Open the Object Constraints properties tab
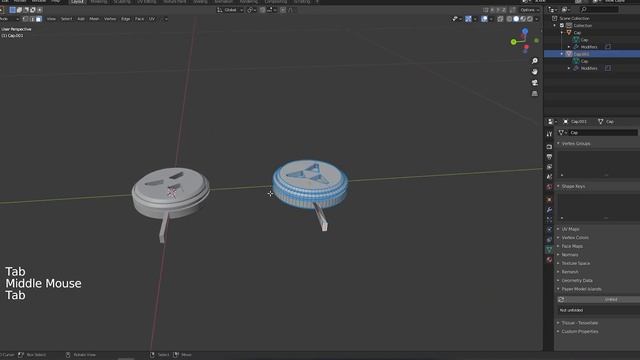This screenshot has height=360, width=640. tap(549, 240)
